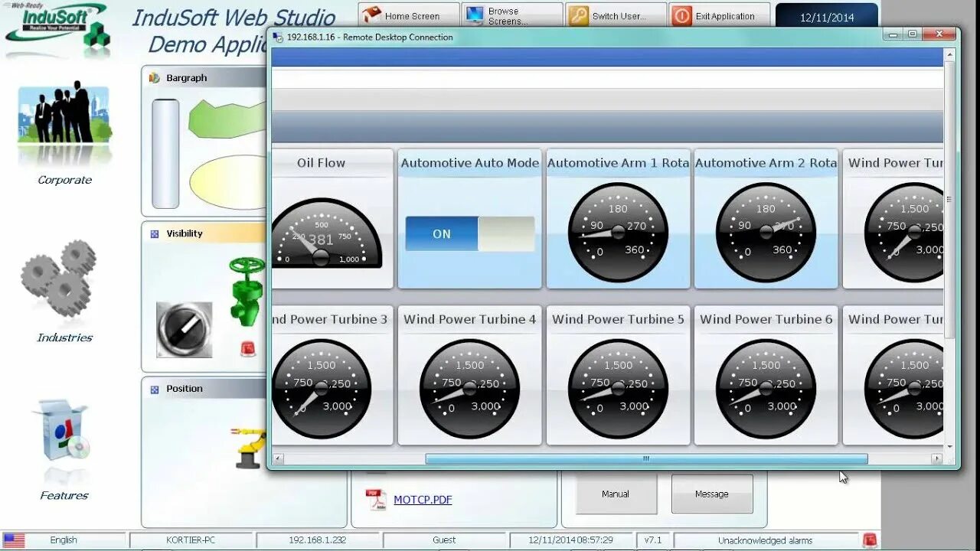Click the horizontal scrollbar thumb in Remote Desktop

646,458
